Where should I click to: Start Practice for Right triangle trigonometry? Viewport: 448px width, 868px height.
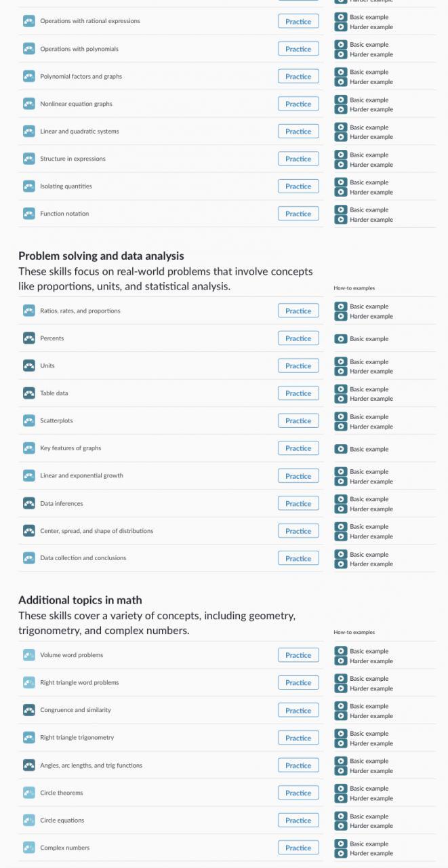[298, 738]
